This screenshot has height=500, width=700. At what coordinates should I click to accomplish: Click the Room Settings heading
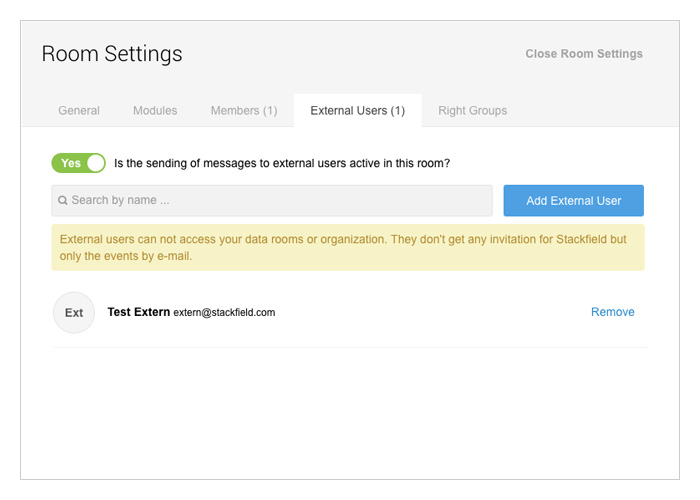[112, 54]
